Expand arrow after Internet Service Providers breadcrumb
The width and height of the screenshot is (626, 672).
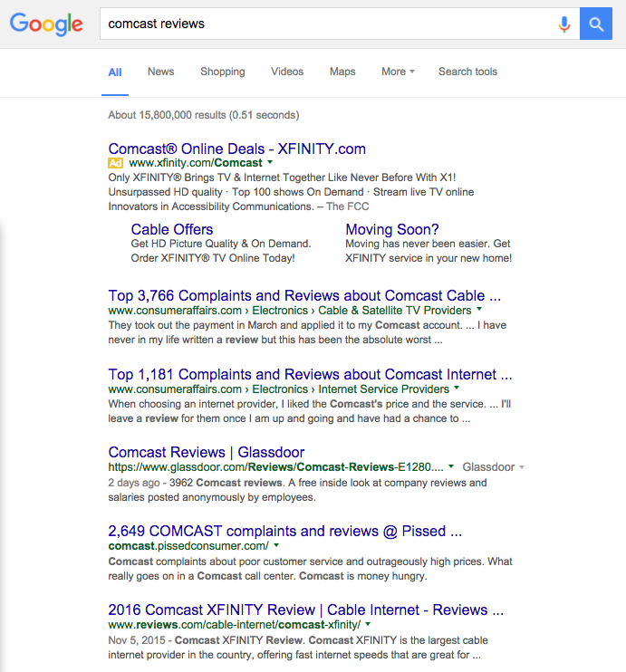click(x=457, y=389)
